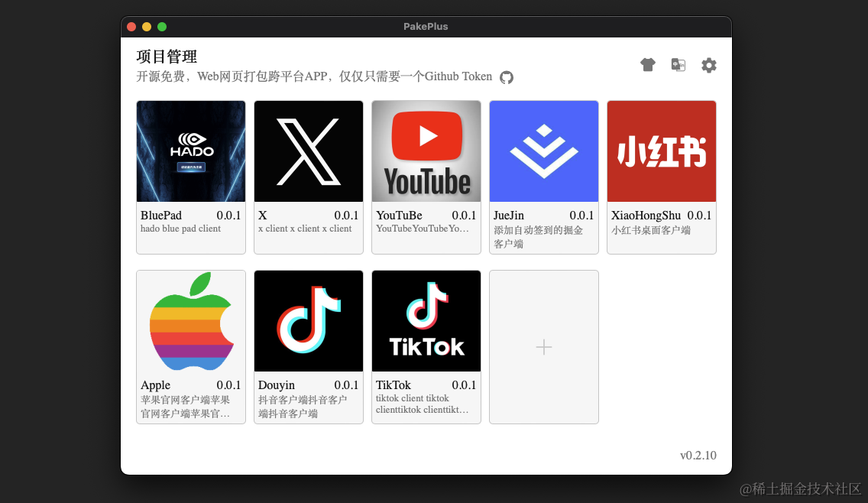Select the XiaoHongShu project name
Image resolution: width=868 pixels, height=503 pixels.
click(646, 216)
